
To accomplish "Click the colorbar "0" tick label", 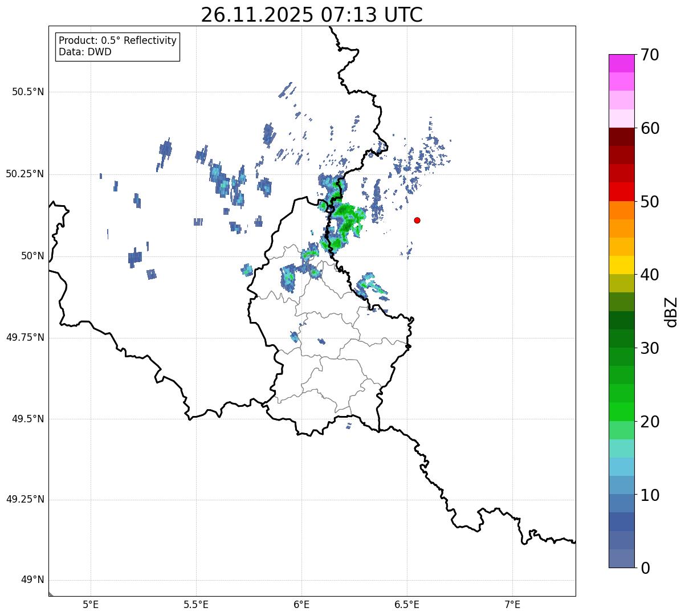I will (x=646, y=568).
